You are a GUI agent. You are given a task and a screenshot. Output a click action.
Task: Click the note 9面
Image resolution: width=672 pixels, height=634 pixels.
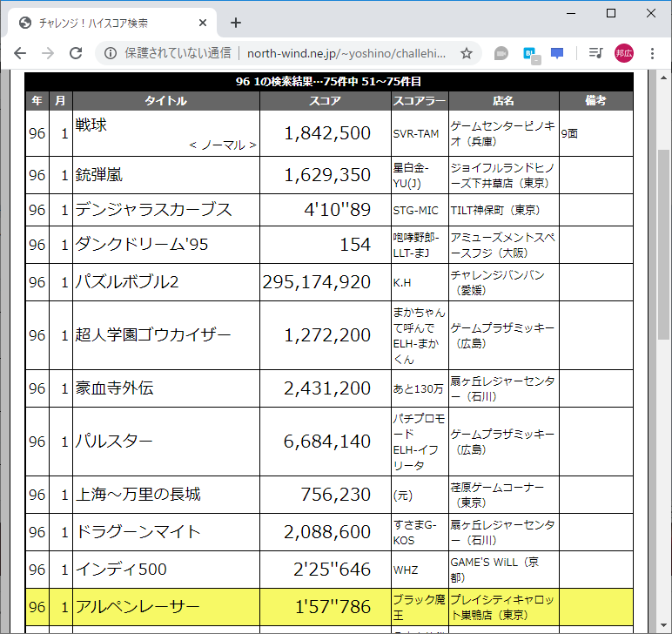[569, 134]
